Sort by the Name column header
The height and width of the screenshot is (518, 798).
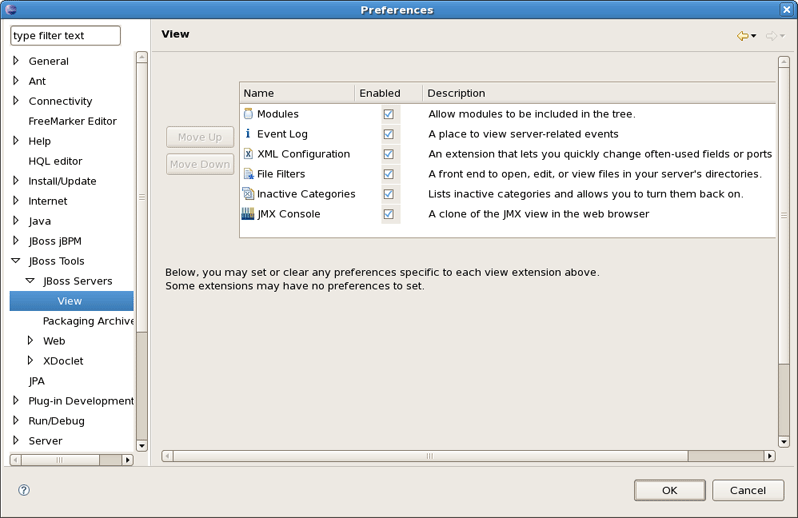297,93
